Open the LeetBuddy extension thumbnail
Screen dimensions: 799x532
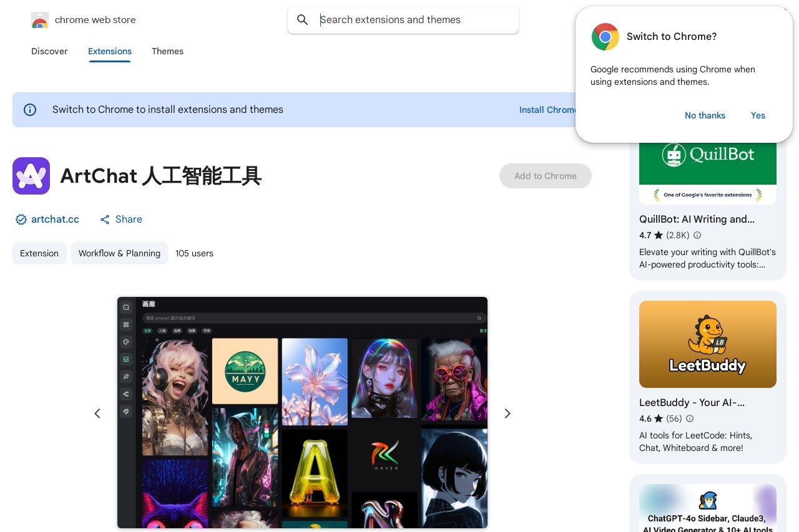point(708,344)
